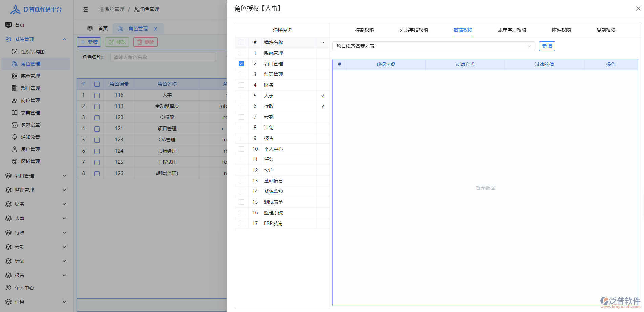Click the sidebar collapse hamburger icon
Image resolution: width=644 pixels, height=312 pixels.
(86, 9)
